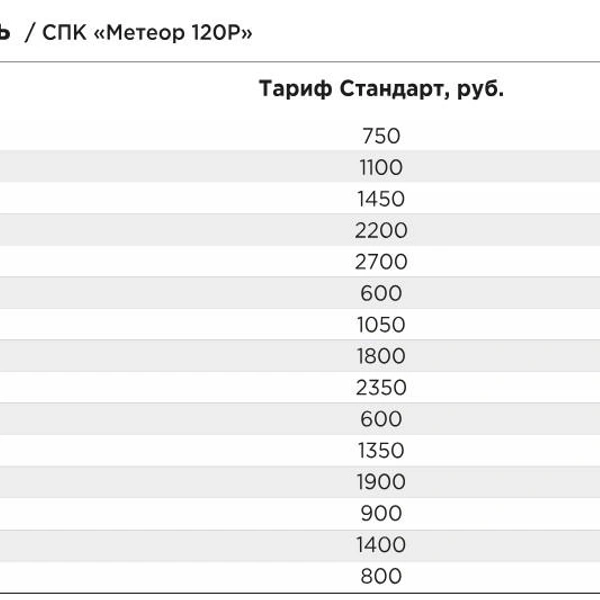Click the 900 price cell
Viewport: 600px width, 600px height.
pos(381,513)
